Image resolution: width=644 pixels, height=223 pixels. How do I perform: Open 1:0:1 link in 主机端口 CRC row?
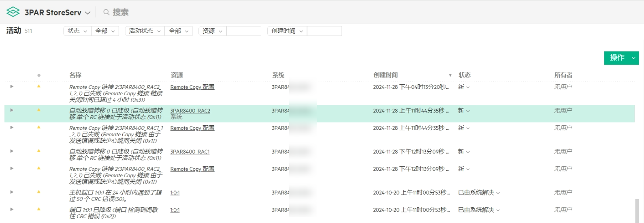175,193
